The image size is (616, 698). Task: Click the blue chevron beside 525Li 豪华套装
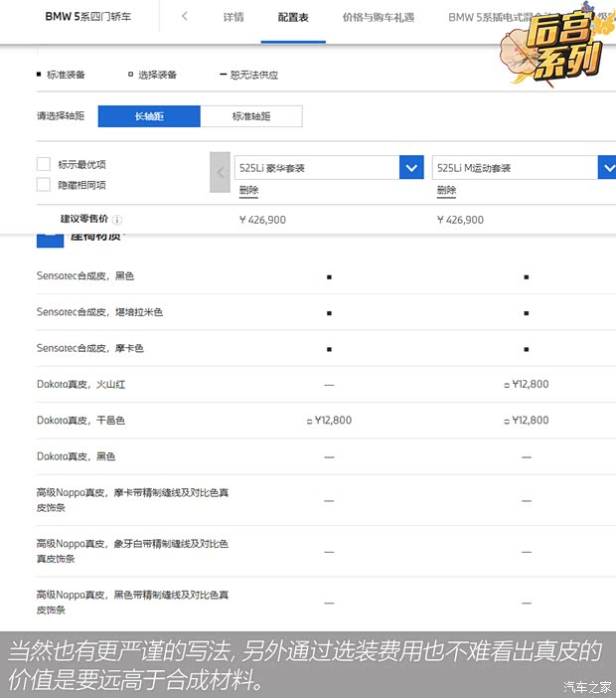411,168
